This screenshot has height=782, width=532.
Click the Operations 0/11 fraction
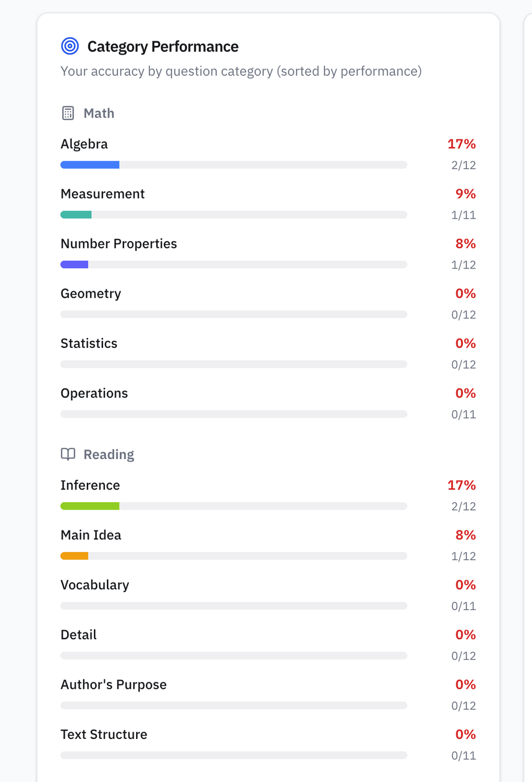[463, 414]
